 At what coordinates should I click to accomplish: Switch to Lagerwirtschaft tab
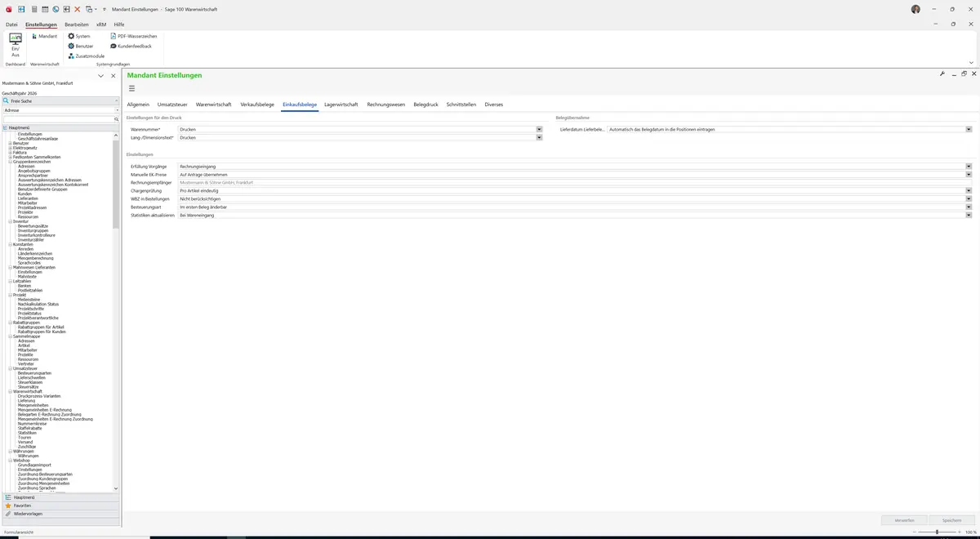coord(341,105)
